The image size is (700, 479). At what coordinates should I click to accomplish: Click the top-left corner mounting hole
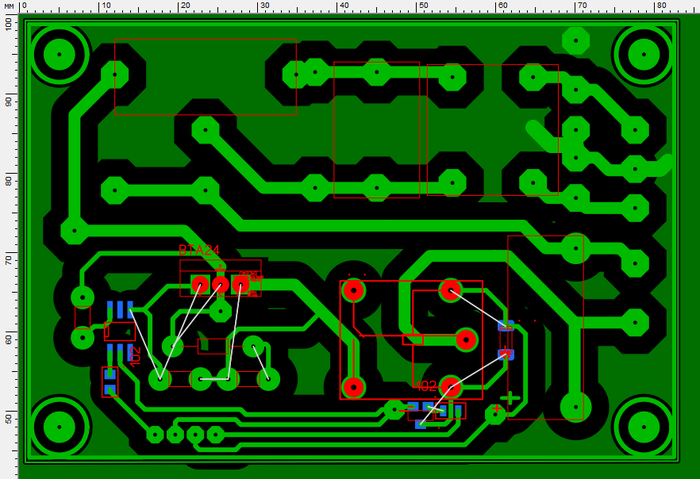tap(59, 54)
